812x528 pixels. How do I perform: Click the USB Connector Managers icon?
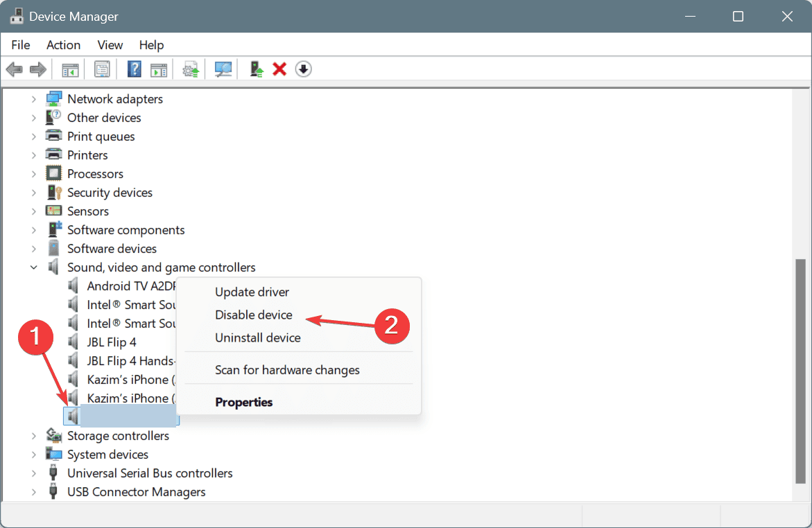coord(53,491)
